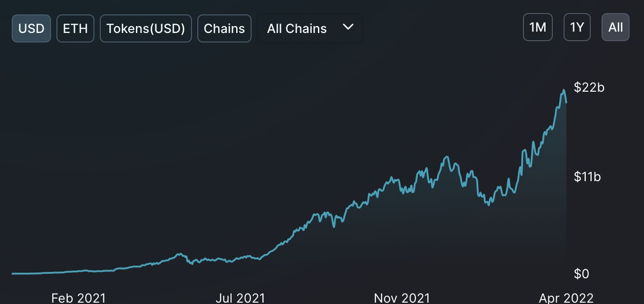Click the chart's highest peak near $22b

tap(563, 90)
